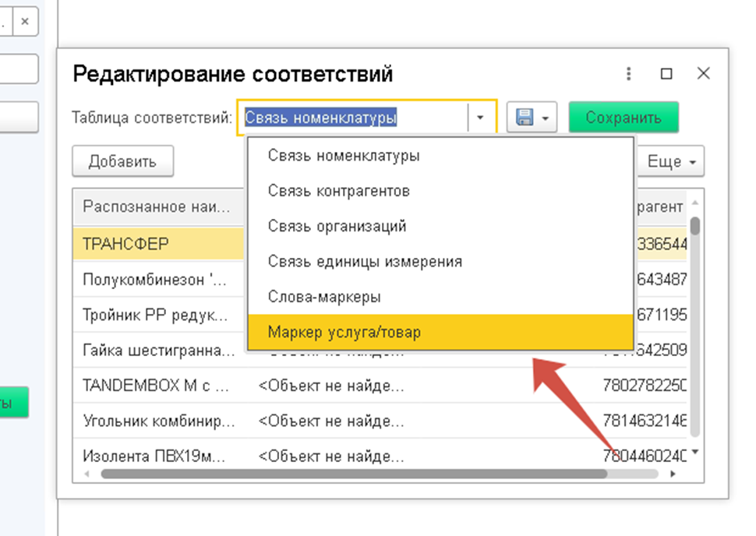Viewport: 756px width, 536px height.
Task: Click the horizontal scrollbar thumb
Action: tap(354, 474)
